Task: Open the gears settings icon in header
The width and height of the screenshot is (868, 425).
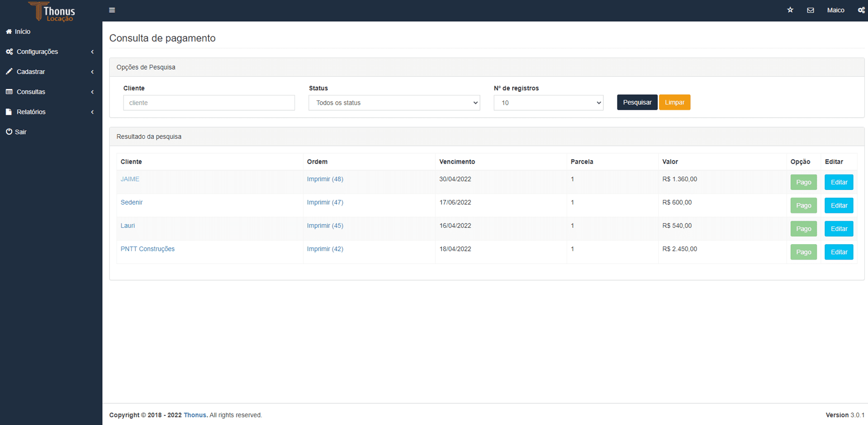Action: coord(861,10)
